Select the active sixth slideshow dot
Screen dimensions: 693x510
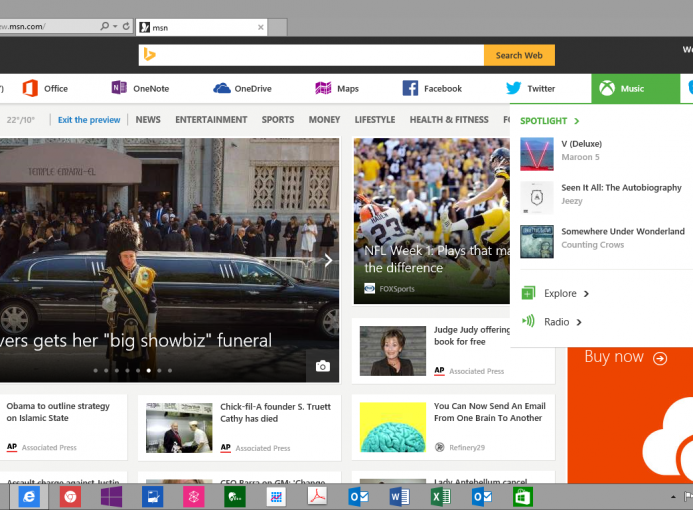148,370
